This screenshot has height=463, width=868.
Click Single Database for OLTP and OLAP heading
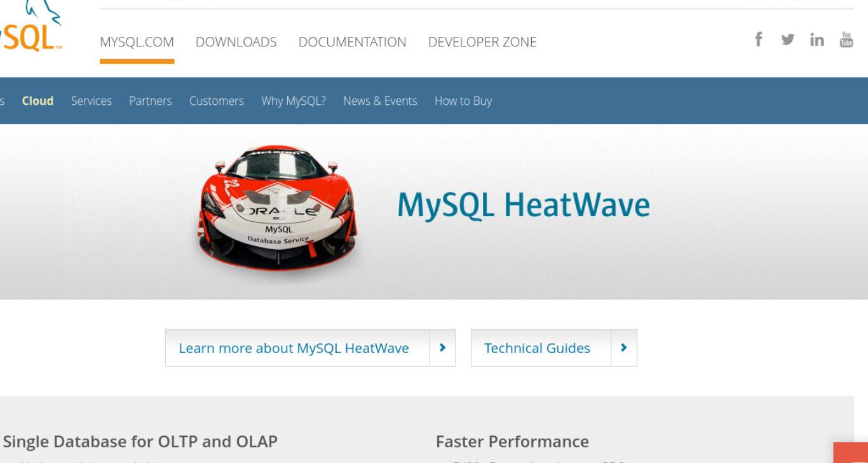(141, 441)
